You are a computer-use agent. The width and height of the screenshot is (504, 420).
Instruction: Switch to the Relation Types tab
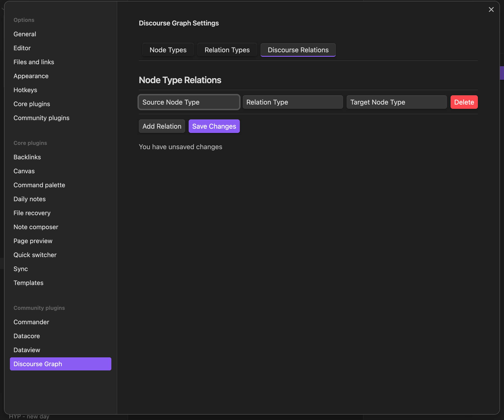[x=227, y=50]
